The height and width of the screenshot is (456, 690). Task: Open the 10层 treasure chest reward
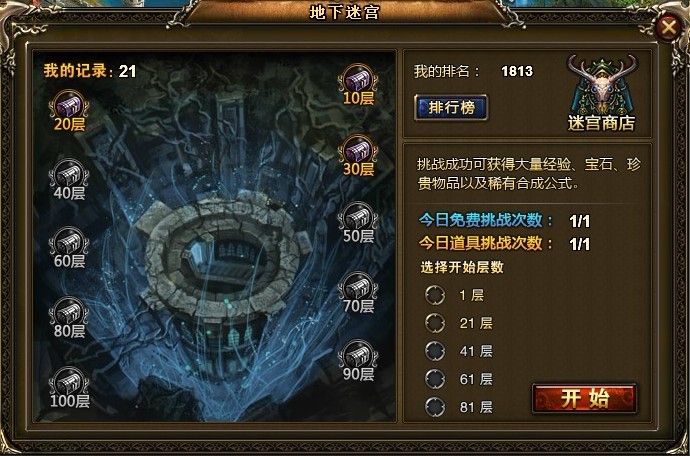click(x=358, y=79)
